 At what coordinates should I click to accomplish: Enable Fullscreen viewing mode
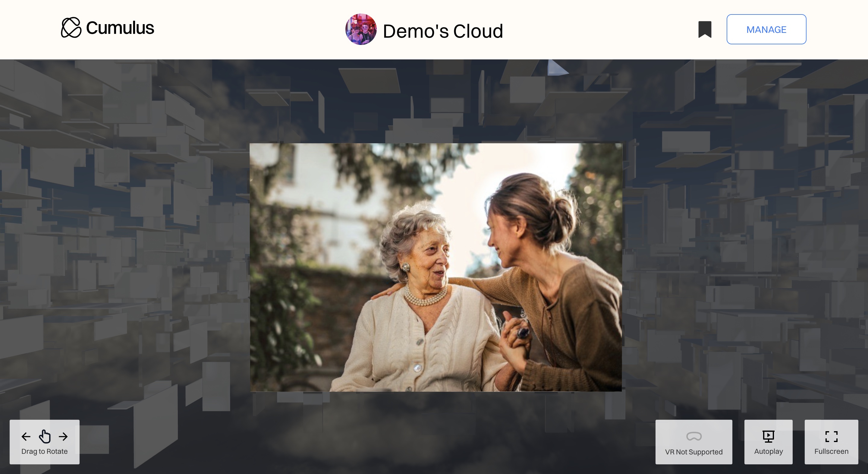click(832, 442)
